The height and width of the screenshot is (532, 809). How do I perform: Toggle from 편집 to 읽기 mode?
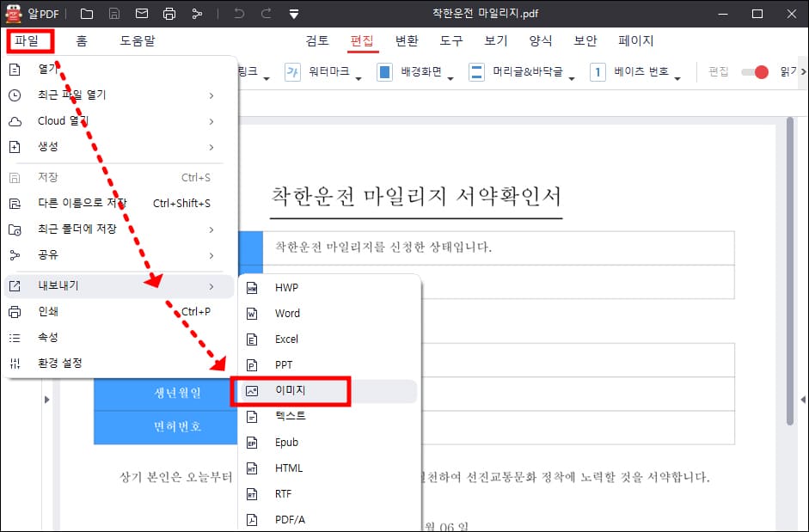click(x=754, y=73)
